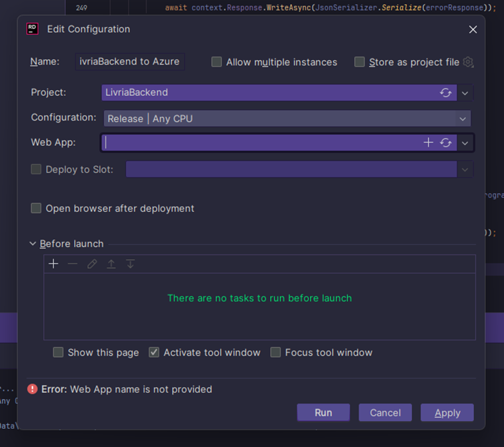The image size is (504, 447).
Task: Close the Edit Configuration dialog
Action: click(x=473, y=29)
